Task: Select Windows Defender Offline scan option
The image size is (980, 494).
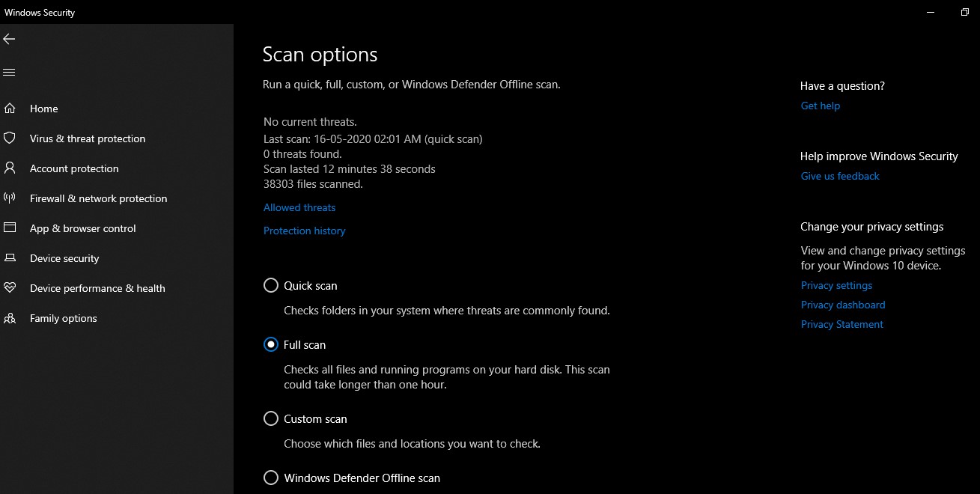Action: point(271,478)
